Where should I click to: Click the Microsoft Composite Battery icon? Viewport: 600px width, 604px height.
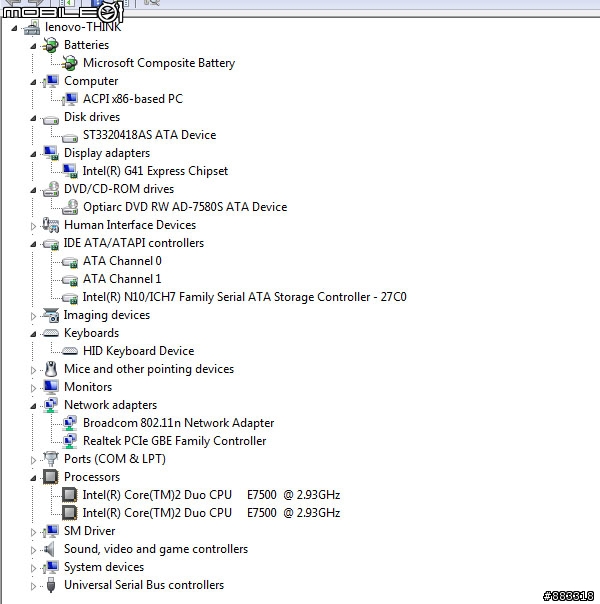69,63
